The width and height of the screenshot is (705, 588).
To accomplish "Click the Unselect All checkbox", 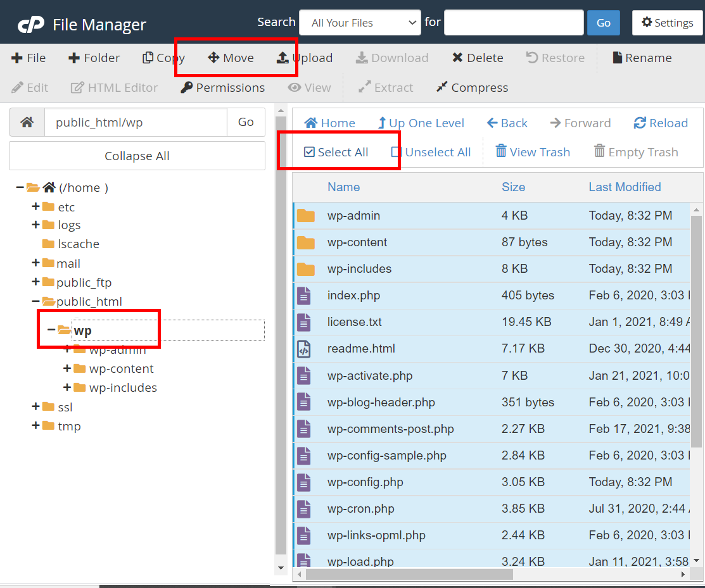I will tap(396, 152).
